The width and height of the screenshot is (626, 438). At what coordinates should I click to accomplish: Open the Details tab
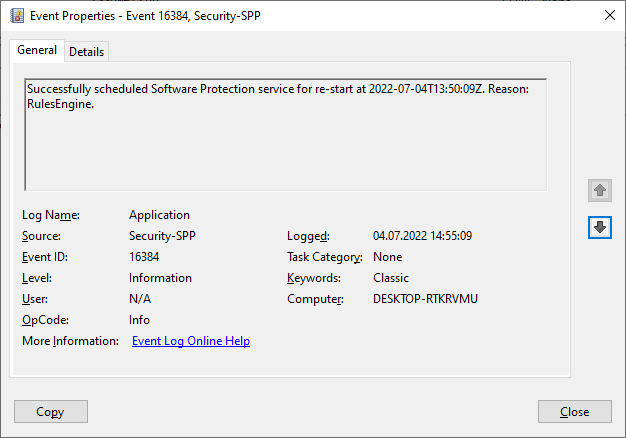click(x=87, y=52)
